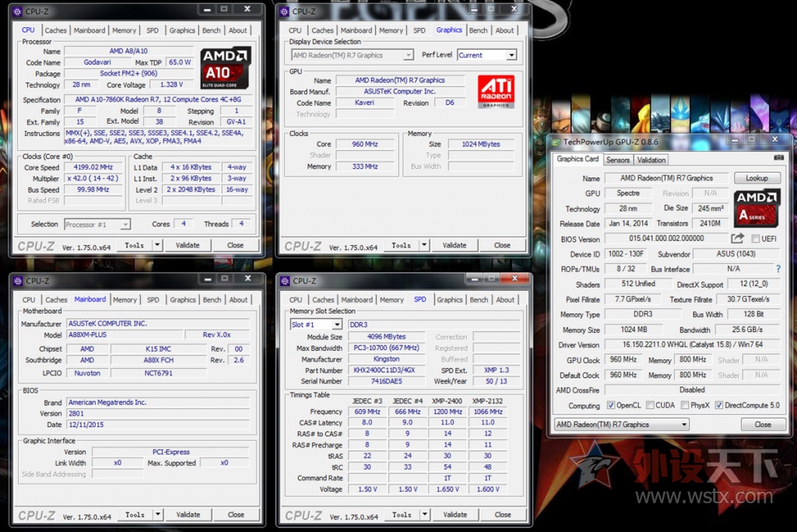Click the ATI Radeon graphics logo
This screenshot has height=532, width=797.
coord(496,92)
